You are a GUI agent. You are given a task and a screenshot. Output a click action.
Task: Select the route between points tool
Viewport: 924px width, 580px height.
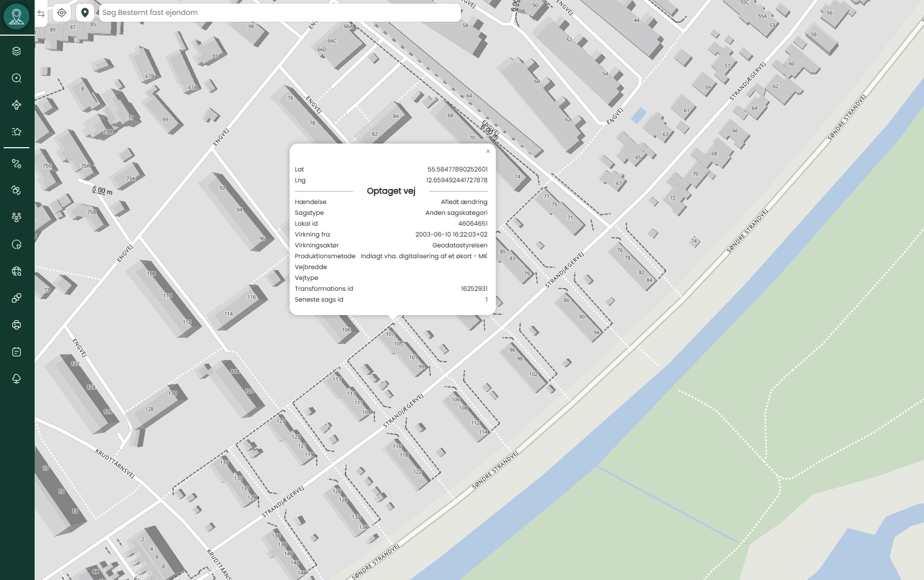click(x=17, y=164)
